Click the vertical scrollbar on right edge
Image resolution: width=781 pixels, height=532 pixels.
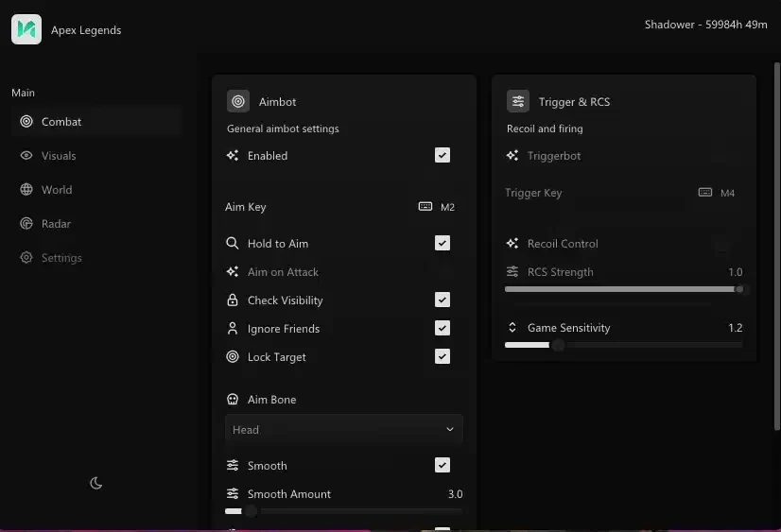(777, 247)
